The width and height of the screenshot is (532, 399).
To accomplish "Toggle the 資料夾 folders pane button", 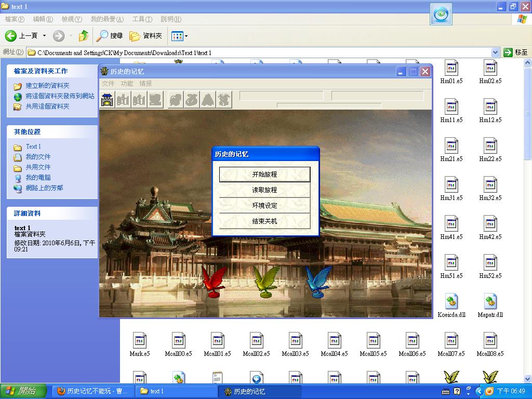I will [x=146, y=36].
